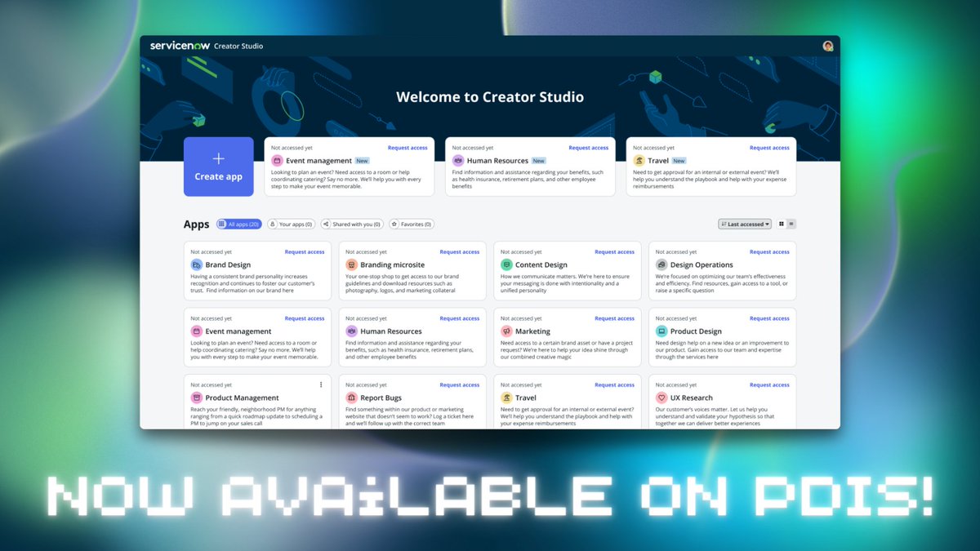The height and width of the screenshot is (551, 980).
Task: Click the ServiceNow logo in header
Action: pos(179,46)
